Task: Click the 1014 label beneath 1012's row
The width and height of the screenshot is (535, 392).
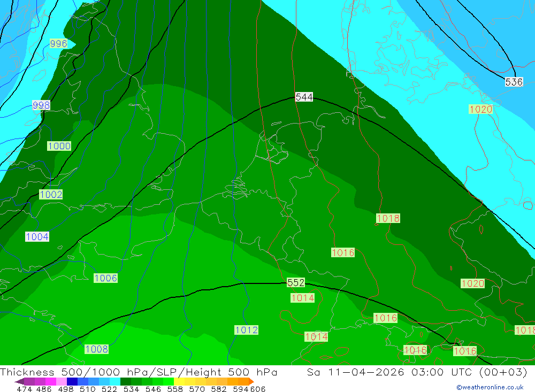Action: 316,337
